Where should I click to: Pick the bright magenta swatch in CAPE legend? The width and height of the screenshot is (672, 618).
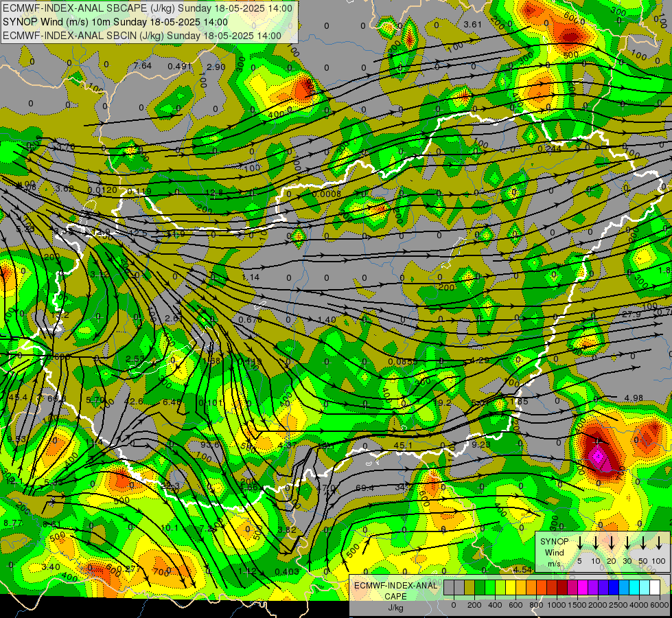[x=583, y=588]
